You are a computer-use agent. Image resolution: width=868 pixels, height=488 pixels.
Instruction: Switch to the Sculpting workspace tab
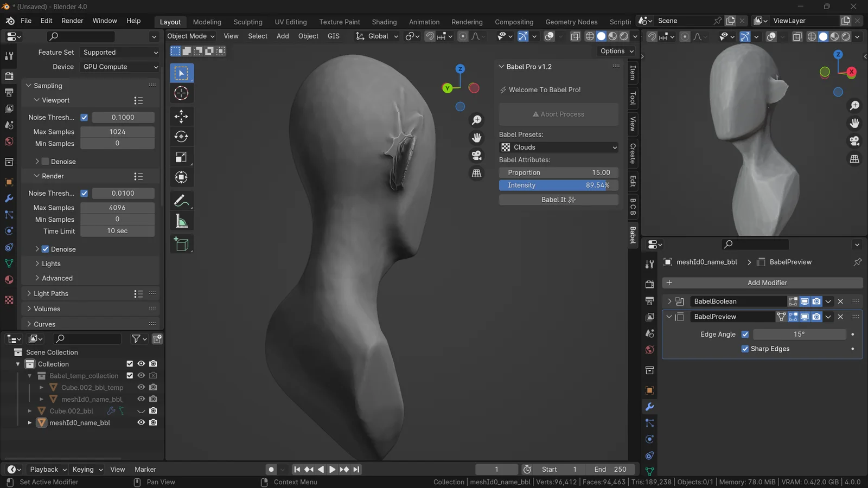point(248,22)
